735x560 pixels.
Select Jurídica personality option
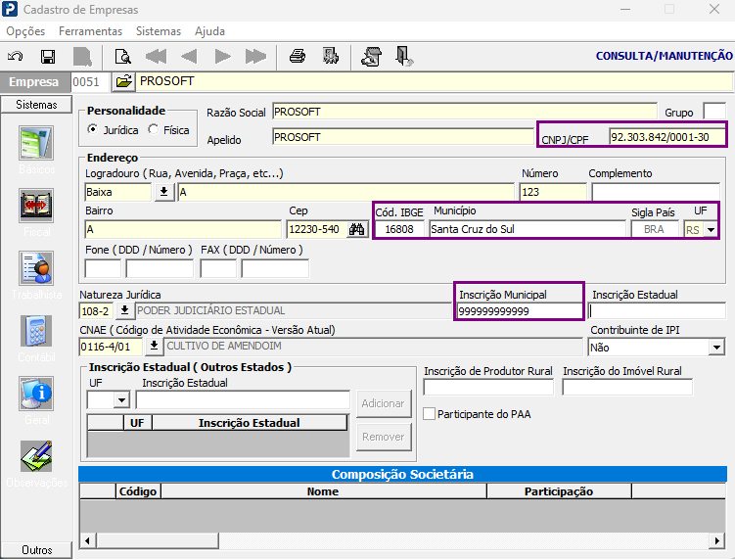click(113, 130)
